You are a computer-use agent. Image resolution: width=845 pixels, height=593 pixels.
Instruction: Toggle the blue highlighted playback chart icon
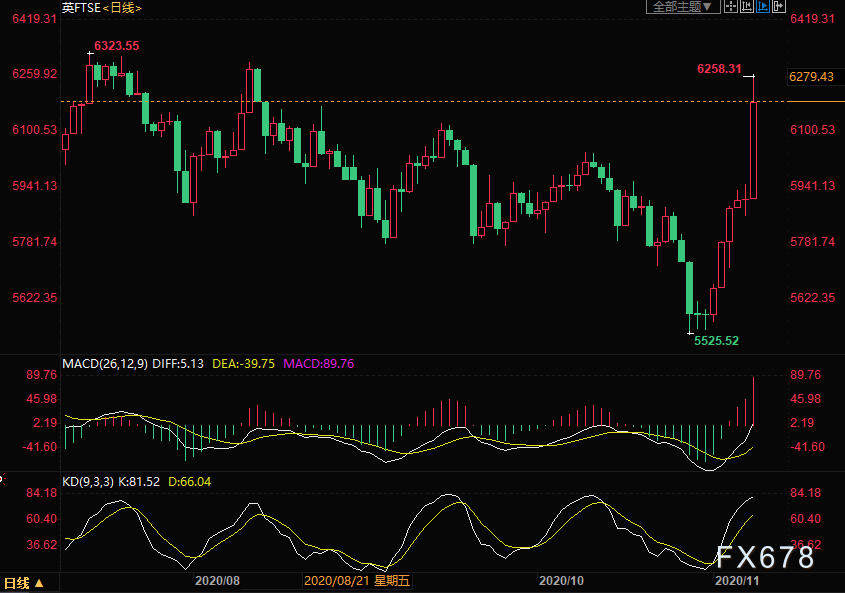763,7
